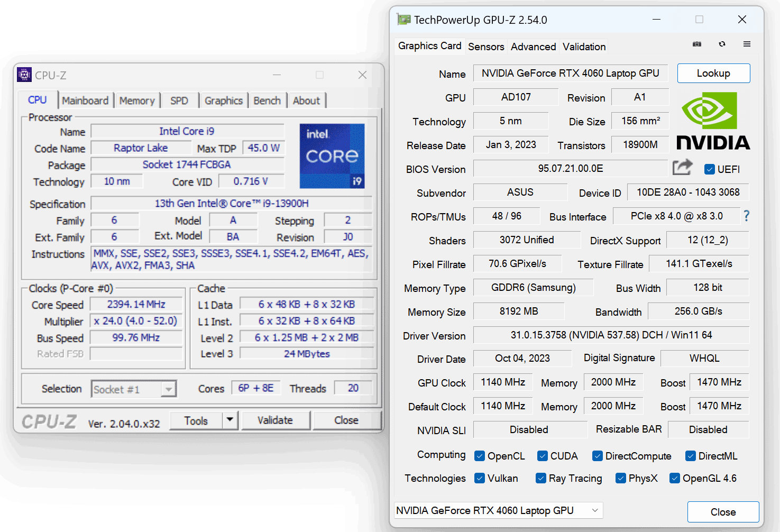The width and height of the screenshot is (780, 532).
Task: Click the Bus Interface question mark
Action: 746,216
